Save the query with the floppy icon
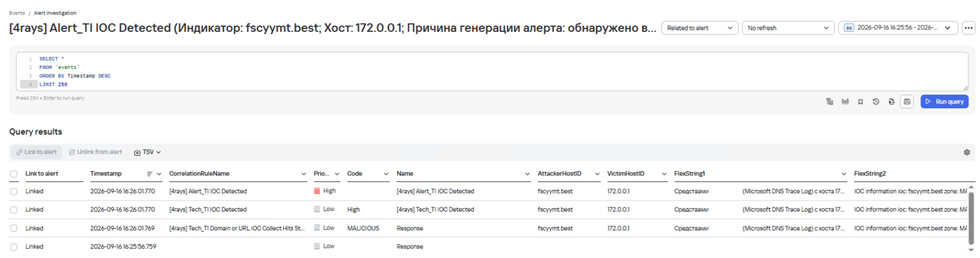The image size is (980, 258). coord(907,101)
